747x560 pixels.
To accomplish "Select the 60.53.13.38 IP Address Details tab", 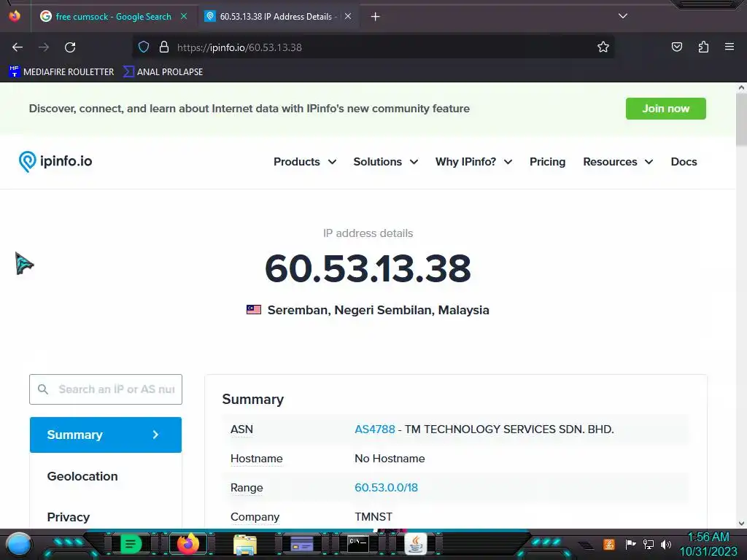I will tap(278, 17).
